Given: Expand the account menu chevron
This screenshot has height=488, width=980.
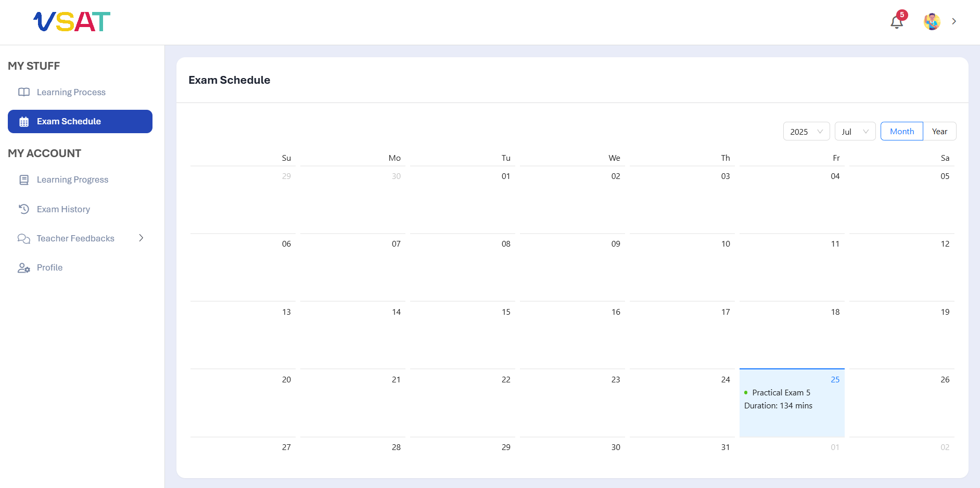Looking at the screenshot, I should (954, 21).
